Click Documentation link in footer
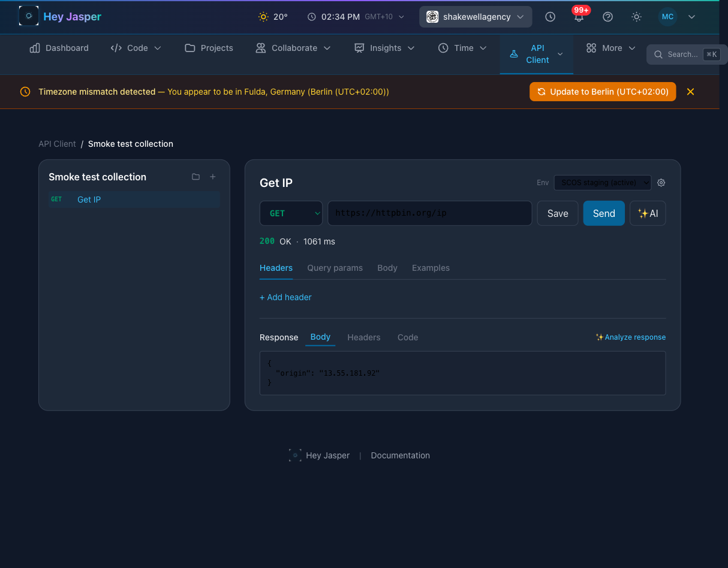This screenshot has width=728, height=568. click(x=400, y=455)
